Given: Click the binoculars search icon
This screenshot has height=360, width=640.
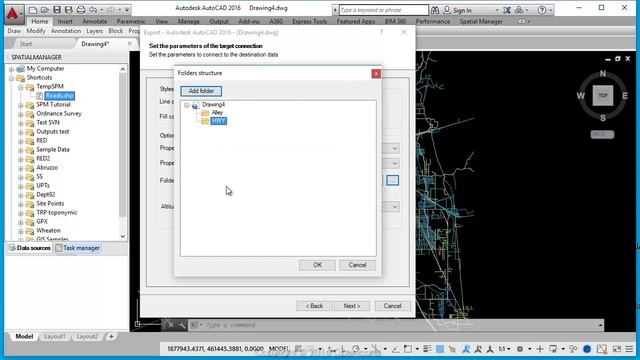Looking at the screenshot, I should (x=435, y=10).
